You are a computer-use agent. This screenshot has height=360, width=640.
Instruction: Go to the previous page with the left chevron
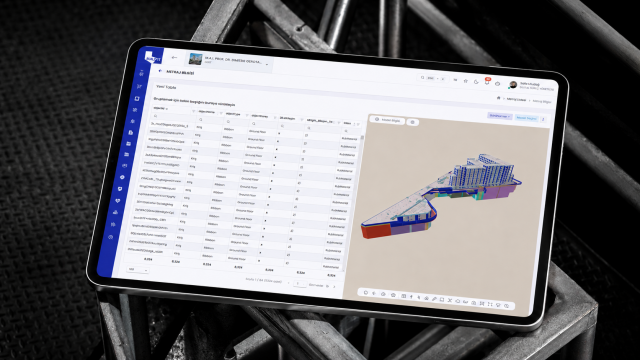pos(289,282)
